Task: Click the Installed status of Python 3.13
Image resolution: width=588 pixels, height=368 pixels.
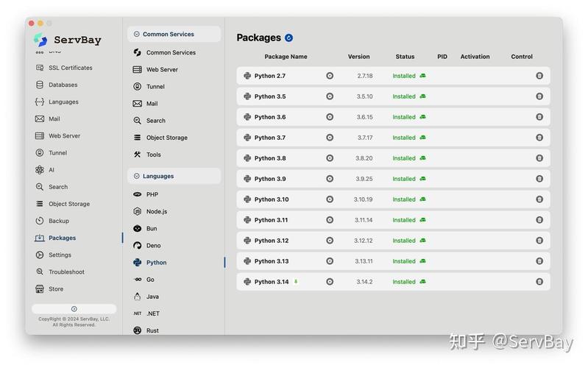Action: coord(404,261)
